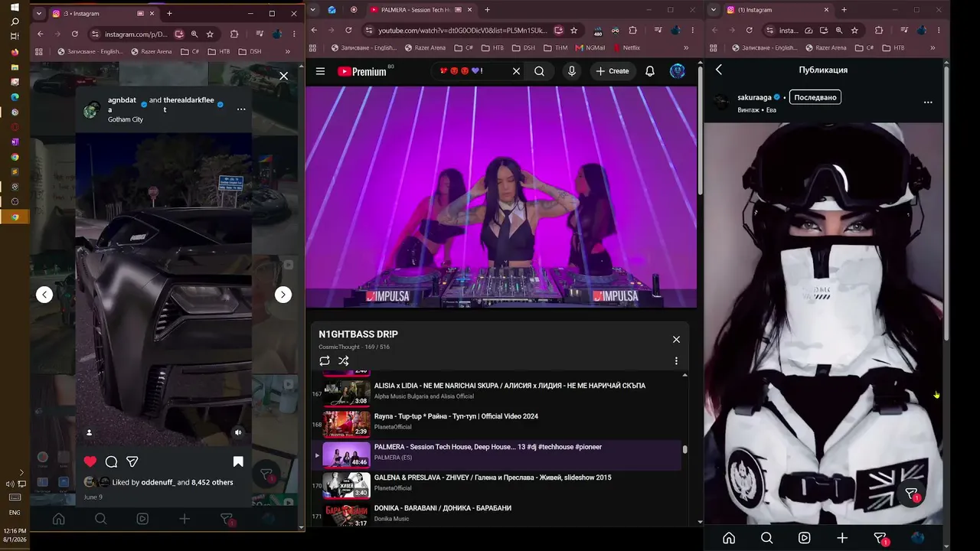Open more options for the agnbdata post
The height and width of the screenshot is (551, 980).
241,109
